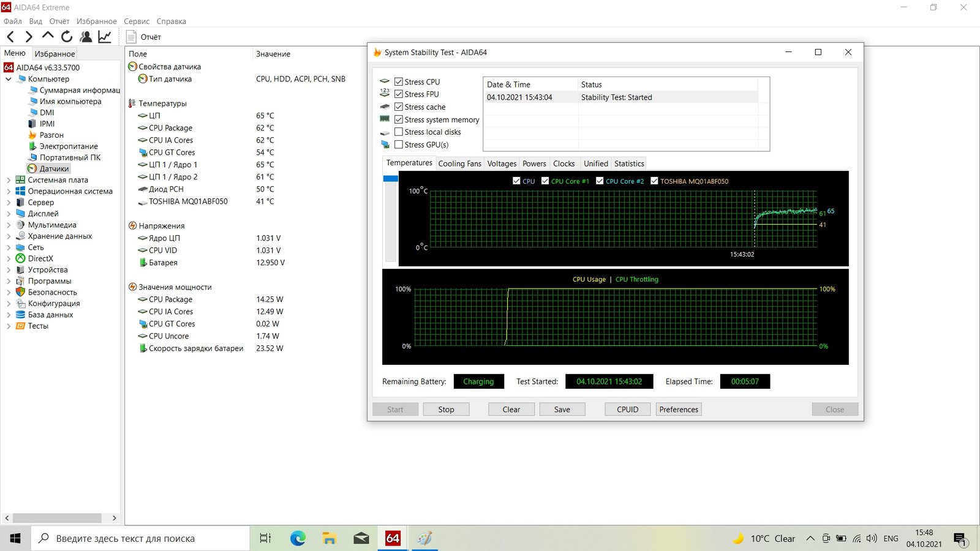
Task: Click the Windows search input box
Action: pyautogui.click(x=141, y=538)
